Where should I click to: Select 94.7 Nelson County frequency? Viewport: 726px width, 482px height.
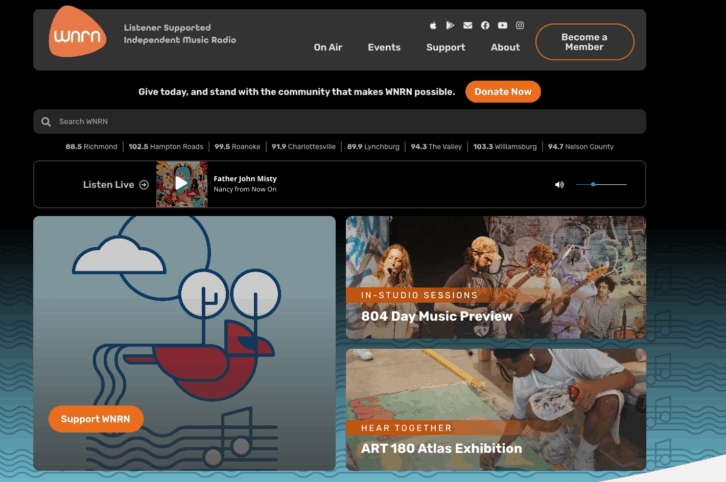581,147
